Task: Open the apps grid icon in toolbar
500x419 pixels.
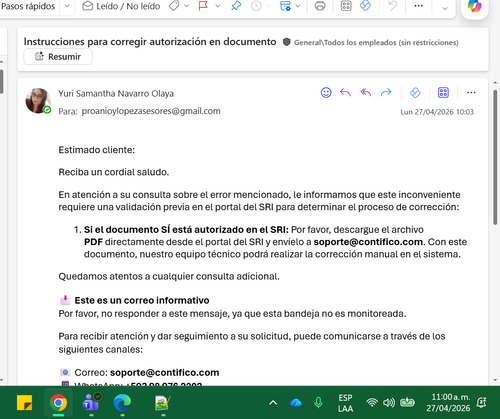Action: pyautogui.click(x=346, y=6)
